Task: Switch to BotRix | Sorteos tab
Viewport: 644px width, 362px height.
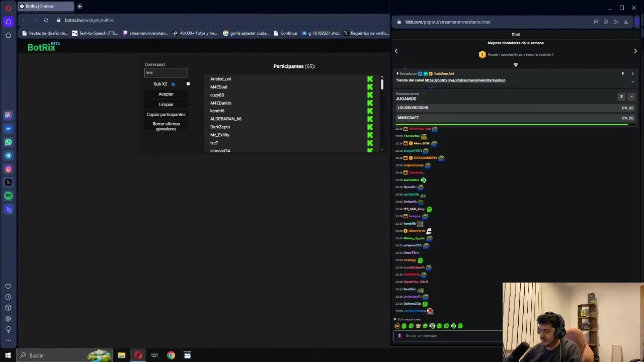Action: [x=45, y=6]
